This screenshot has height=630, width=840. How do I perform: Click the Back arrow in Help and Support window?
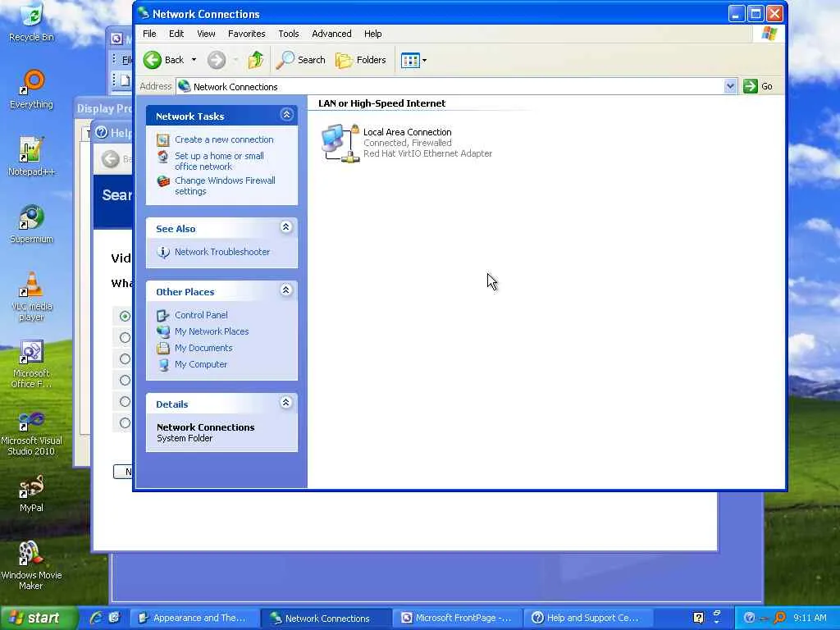pos(111,159)
